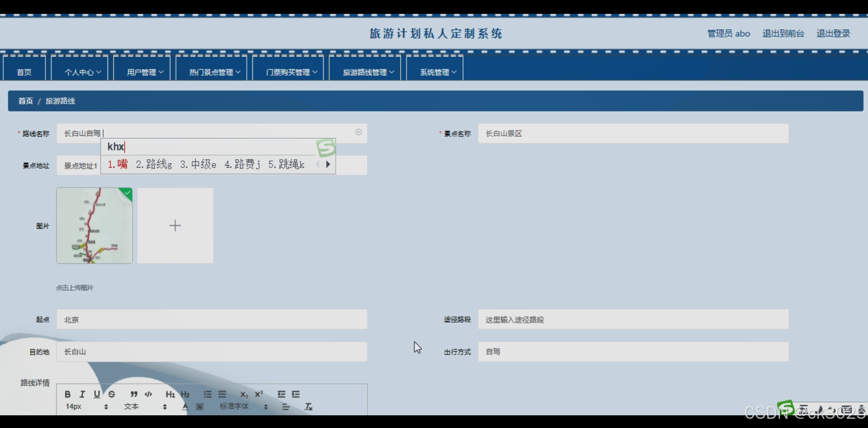Click the clear formatting icon

309,407
